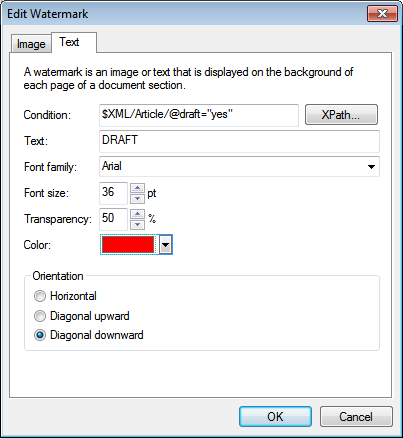Expand the color picker dropdown arrow
The height and width of the screenshot is (438, 403).
coord(165,245)
